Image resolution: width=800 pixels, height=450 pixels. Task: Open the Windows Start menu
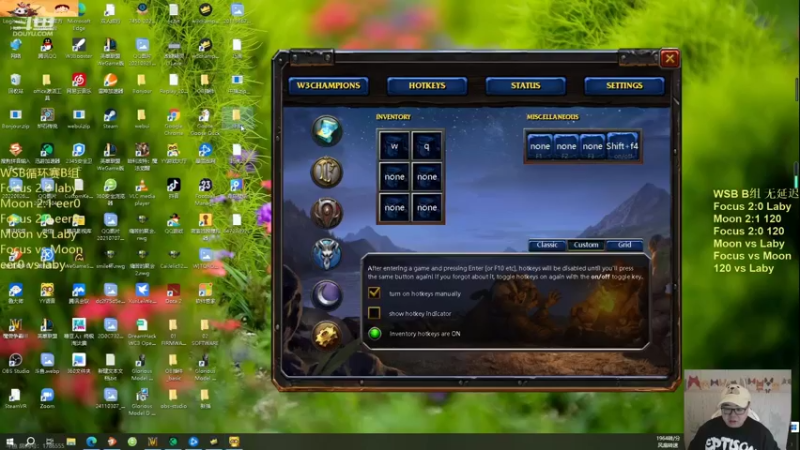pyautogui.click(x=9, y=442)
